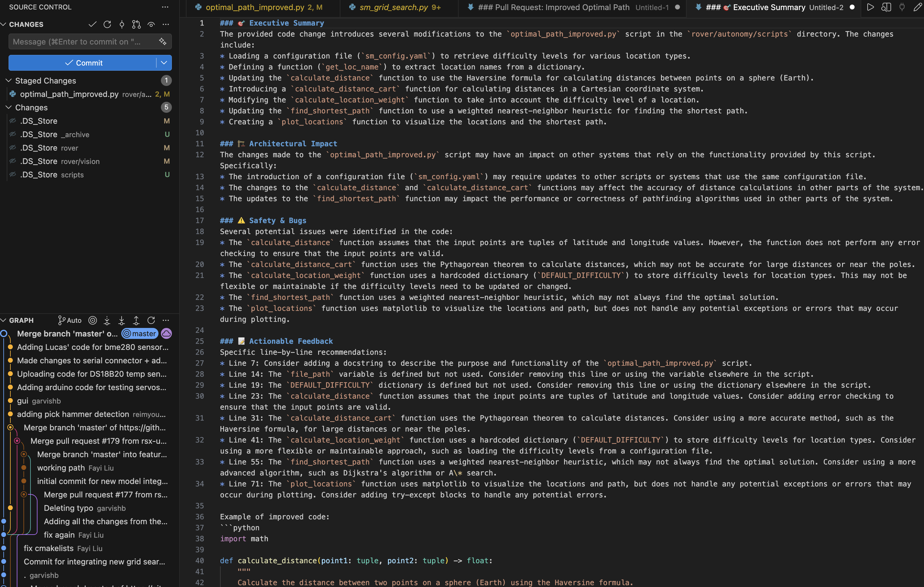This screenshot has width=924, height=587.
Task: Collapse the Staged Changes group
Action: (9, 80)
